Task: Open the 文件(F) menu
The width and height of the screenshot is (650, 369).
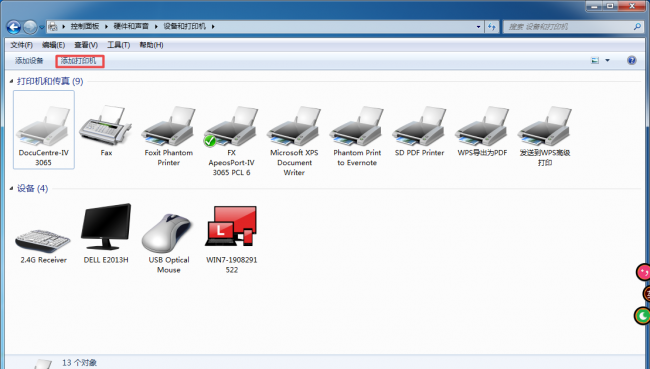Action: coord(21,45)
